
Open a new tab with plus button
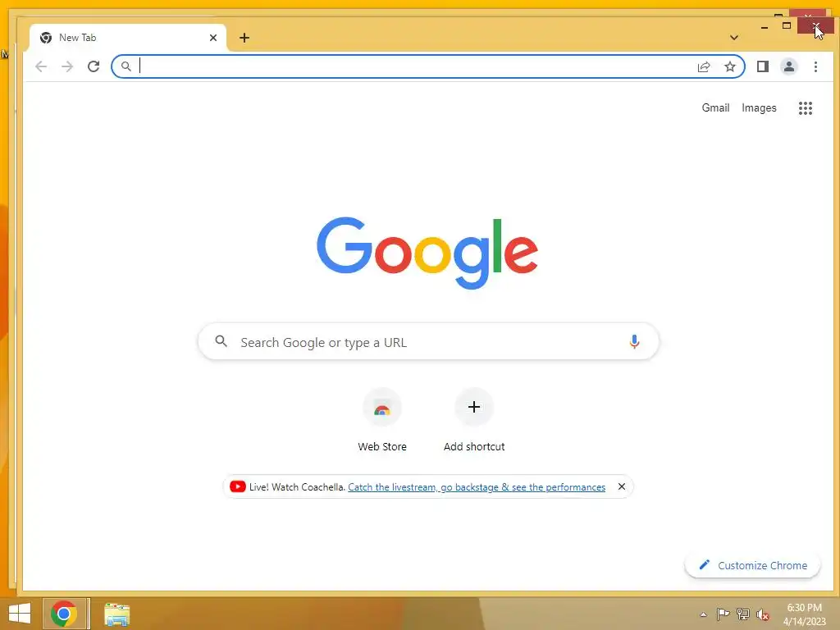click(x=244, y=38)
